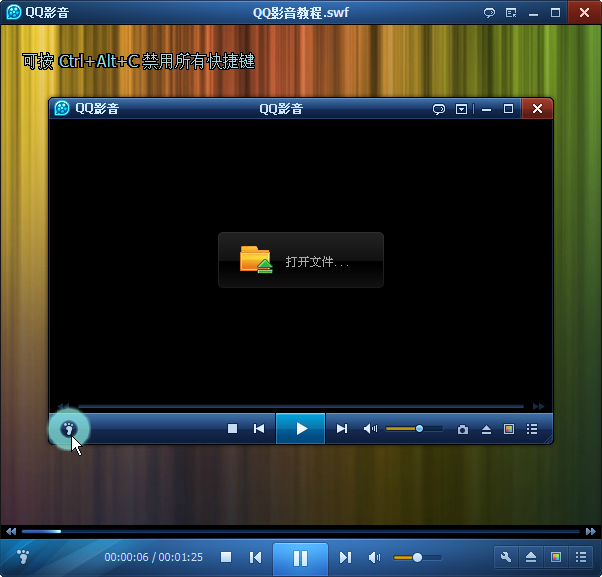Minimize the outer QQ影音 window
The height and width of the screenshot is (577, 602).
point(533,13)
